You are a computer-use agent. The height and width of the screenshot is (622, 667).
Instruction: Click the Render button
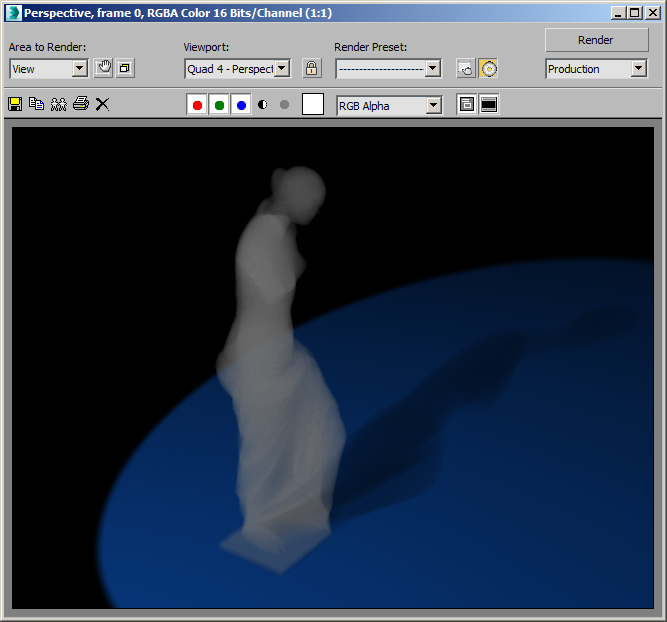tap(596, 40)
